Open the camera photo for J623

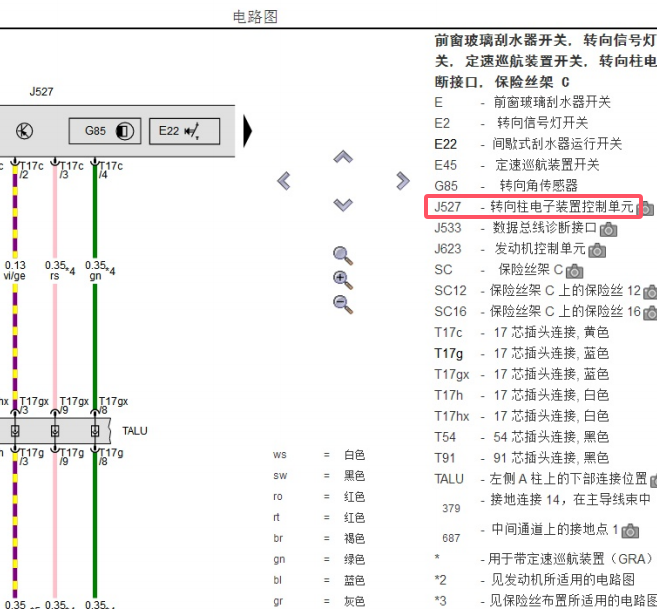click(x=597, y=251)
